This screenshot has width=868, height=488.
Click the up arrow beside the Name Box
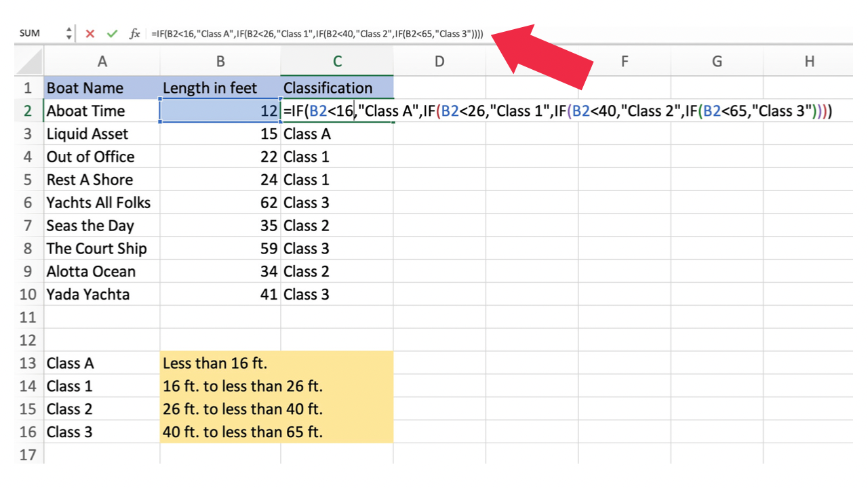[68, 29]
